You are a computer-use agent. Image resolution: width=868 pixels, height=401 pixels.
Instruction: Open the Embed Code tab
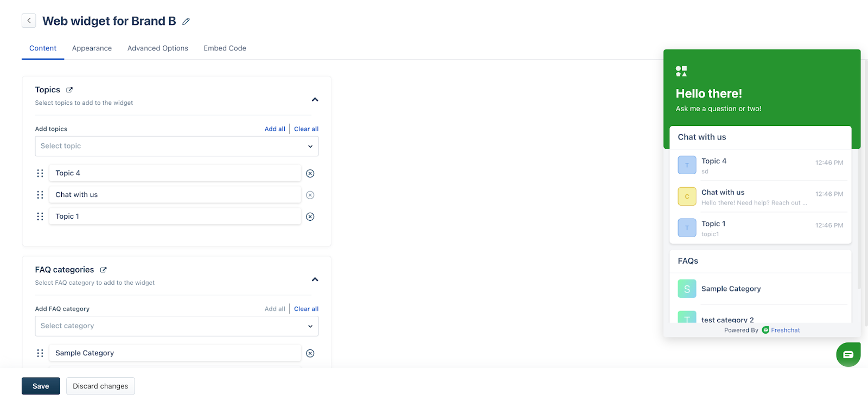(x=225, y=48)
